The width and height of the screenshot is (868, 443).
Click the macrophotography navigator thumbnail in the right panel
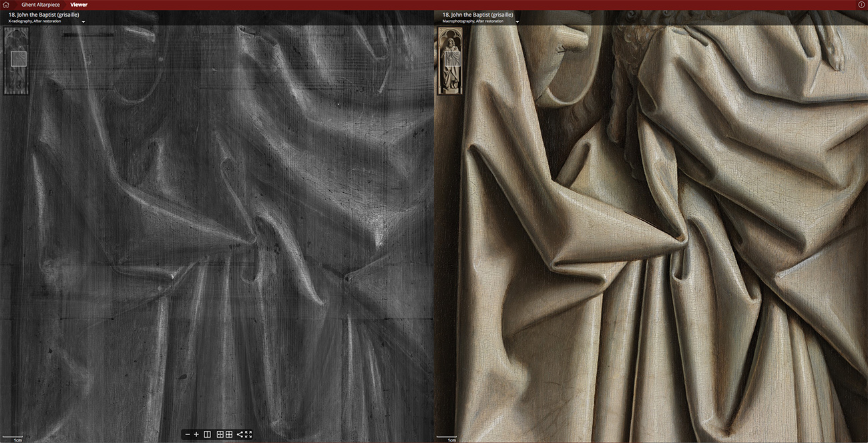tap(450, 60)
